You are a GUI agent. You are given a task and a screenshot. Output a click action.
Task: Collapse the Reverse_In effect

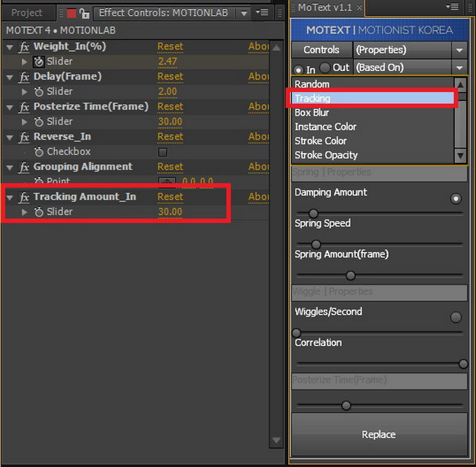(10, 138)
